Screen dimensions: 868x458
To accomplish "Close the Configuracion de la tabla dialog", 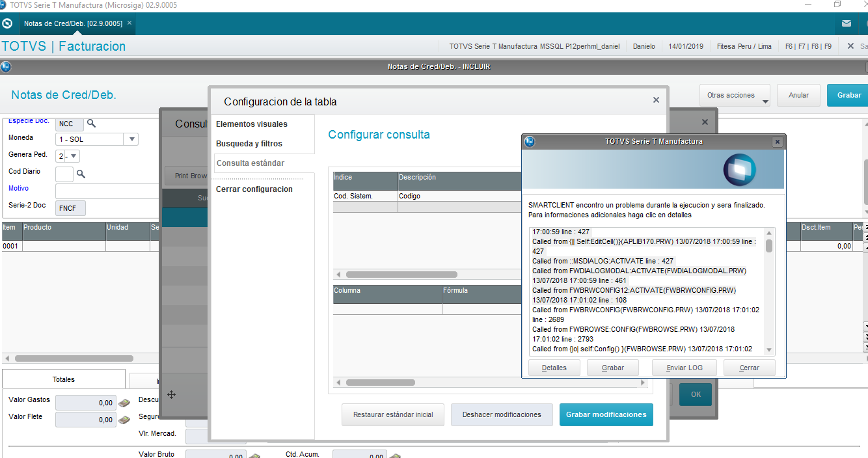I will pyautogui.click(x=656, y=100).
